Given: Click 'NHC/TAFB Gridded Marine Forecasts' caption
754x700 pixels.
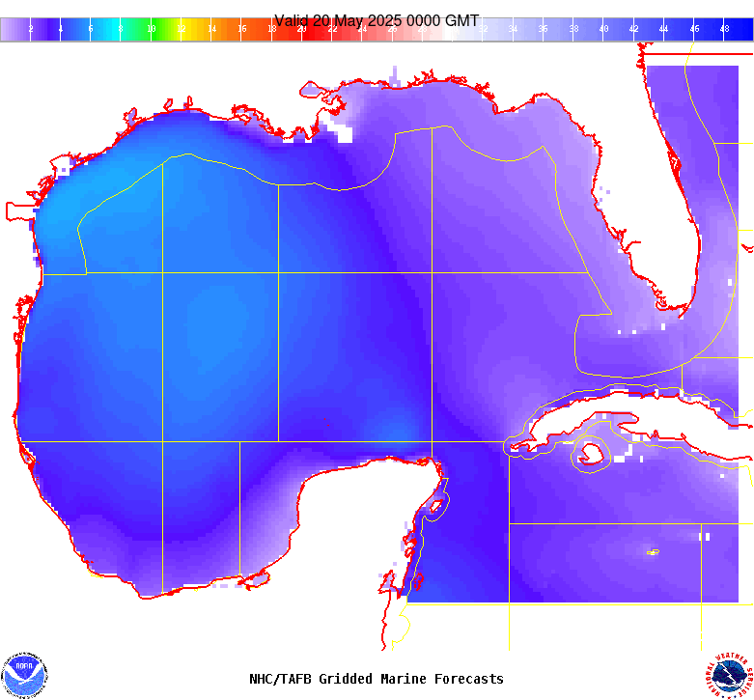Looking at the screenshot, I should click(377, 679).
